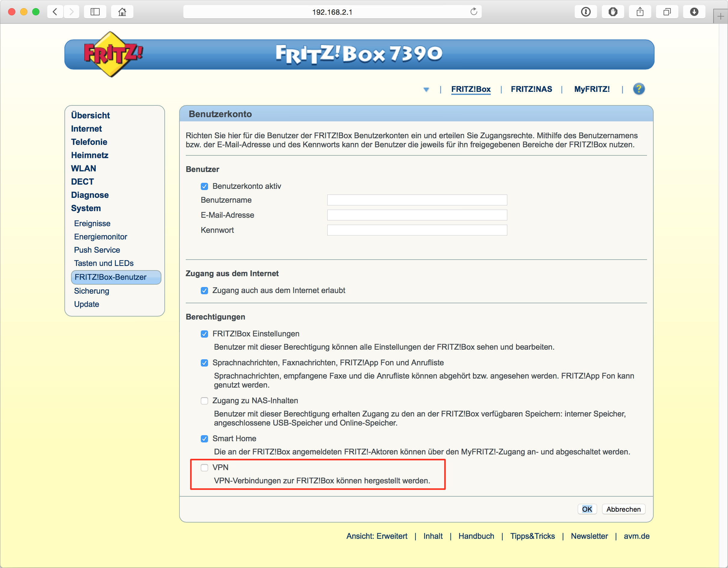
Task: Open Internet menu in the sidebar
Action: tap(86, 129)
